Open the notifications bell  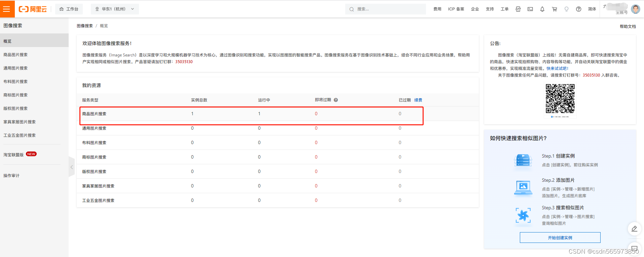click(x=542, y=9)
